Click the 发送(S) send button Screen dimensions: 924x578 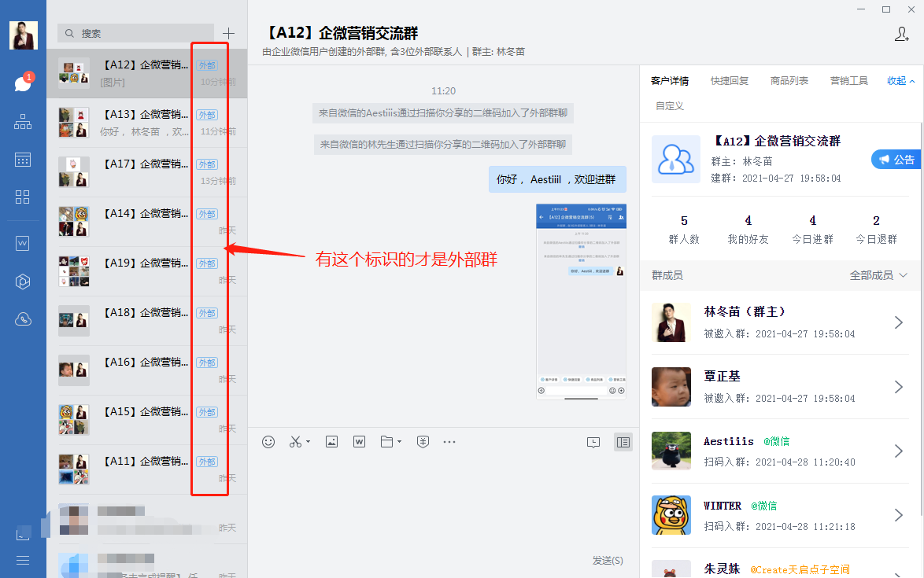(608, 561)
